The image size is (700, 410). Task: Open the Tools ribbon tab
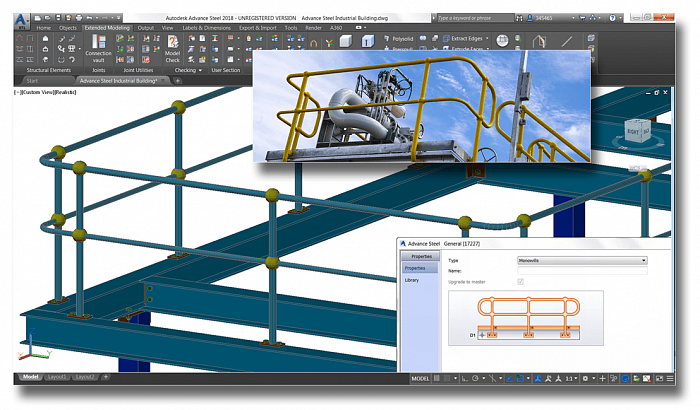coord(291,28)
